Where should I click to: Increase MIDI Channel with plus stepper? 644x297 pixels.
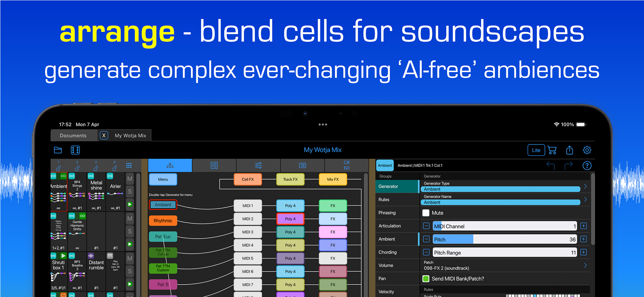click(x=583, y=226)
